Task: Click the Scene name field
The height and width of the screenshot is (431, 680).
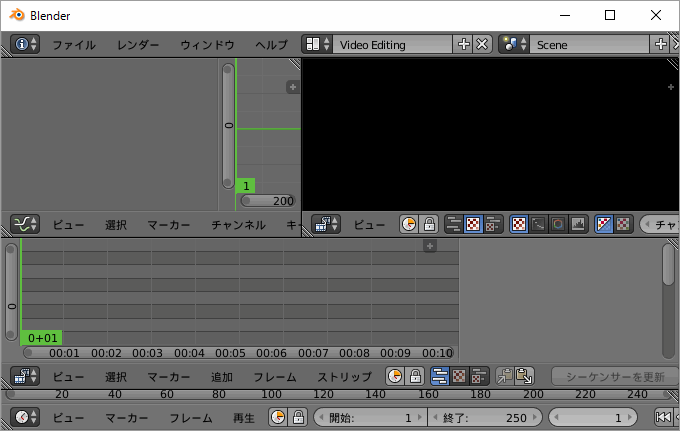Action: pos(590,45)
